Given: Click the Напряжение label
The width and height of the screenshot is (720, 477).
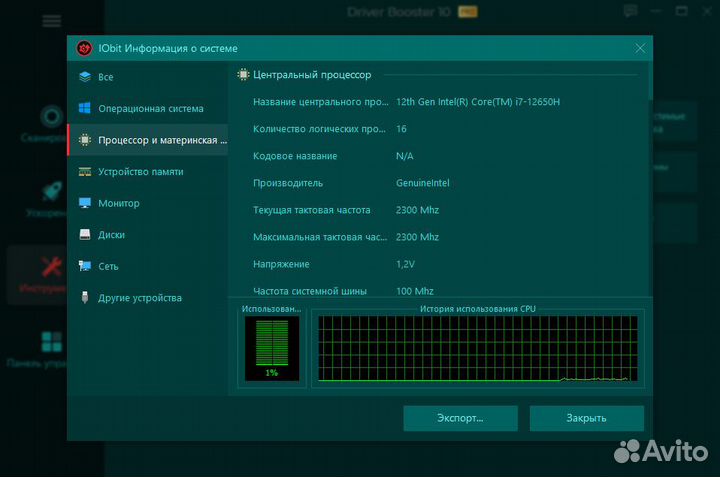Looking at the screenshot, I should coord(281,264).
